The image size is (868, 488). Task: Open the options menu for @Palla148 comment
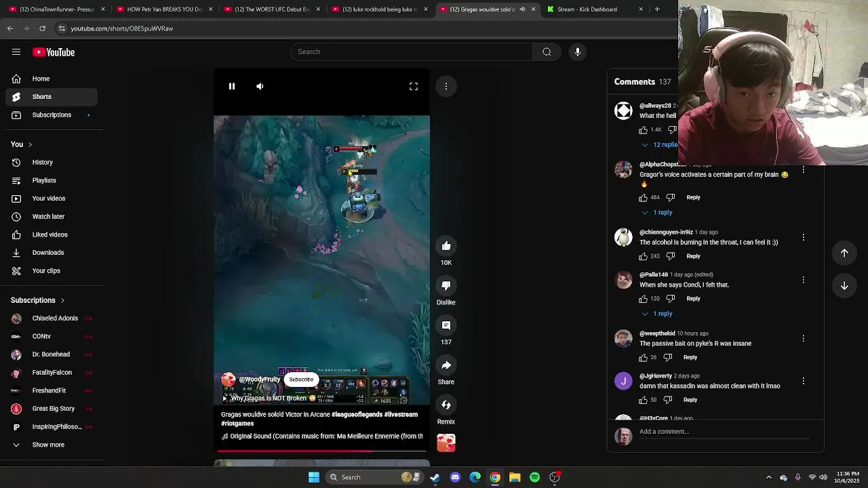pyautogui.click(x=804, y=280)
